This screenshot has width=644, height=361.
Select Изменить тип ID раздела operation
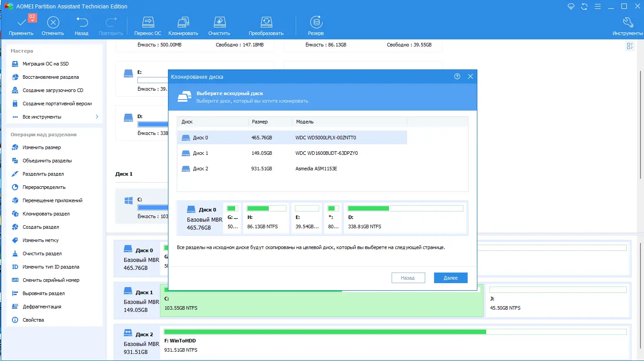51,267
